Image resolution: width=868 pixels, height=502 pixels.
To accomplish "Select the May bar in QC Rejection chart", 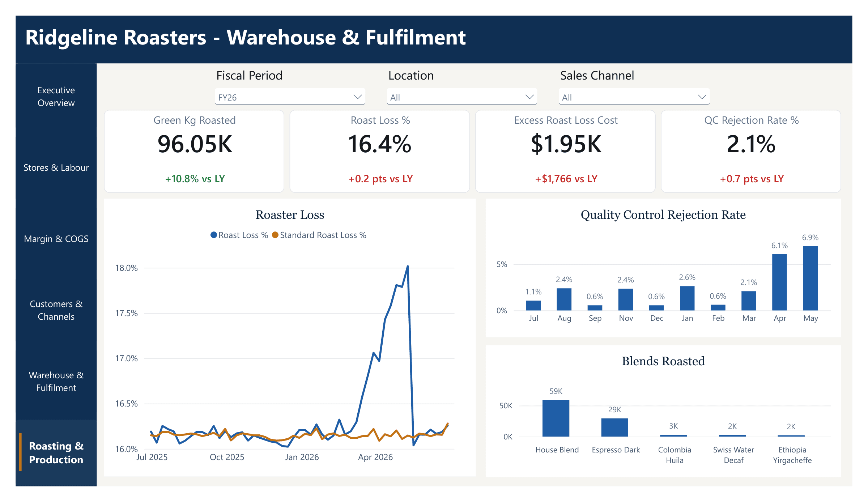I will tap(810, 278).
